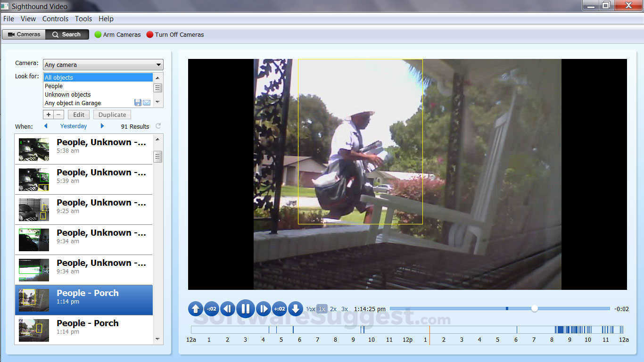
Task: Go to the previous day with left arrow
Action: (x=46, y=126)
